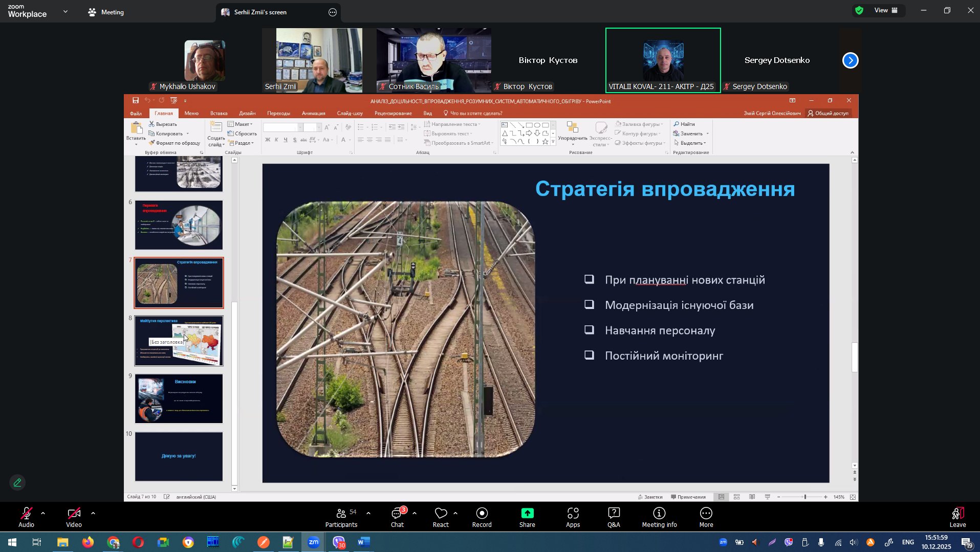Viewport: 980px width, 552px height.
Task: Expand the audio options arrow
Action: point(43,513)
